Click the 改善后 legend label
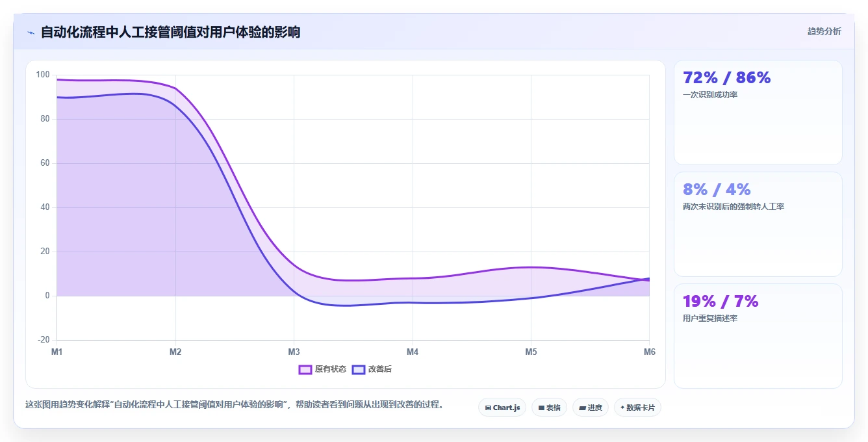The image size is (868, 442). click(380, 369)
